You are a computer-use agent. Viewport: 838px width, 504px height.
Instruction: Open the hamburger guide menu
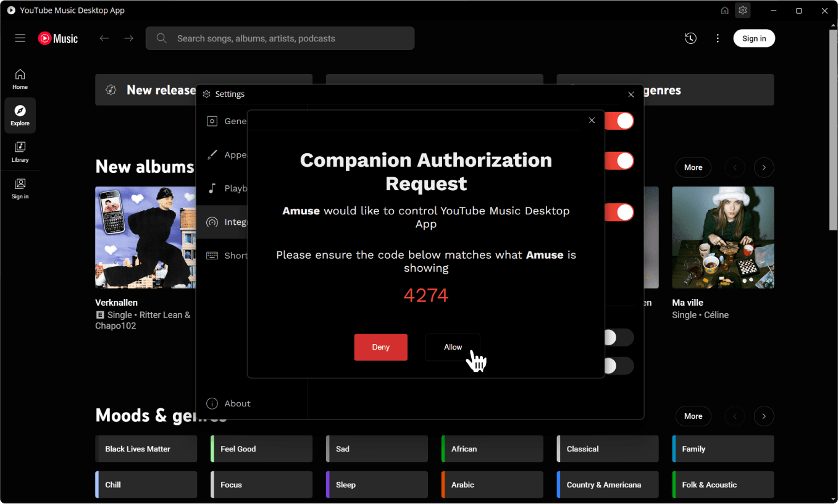point(20,38)
